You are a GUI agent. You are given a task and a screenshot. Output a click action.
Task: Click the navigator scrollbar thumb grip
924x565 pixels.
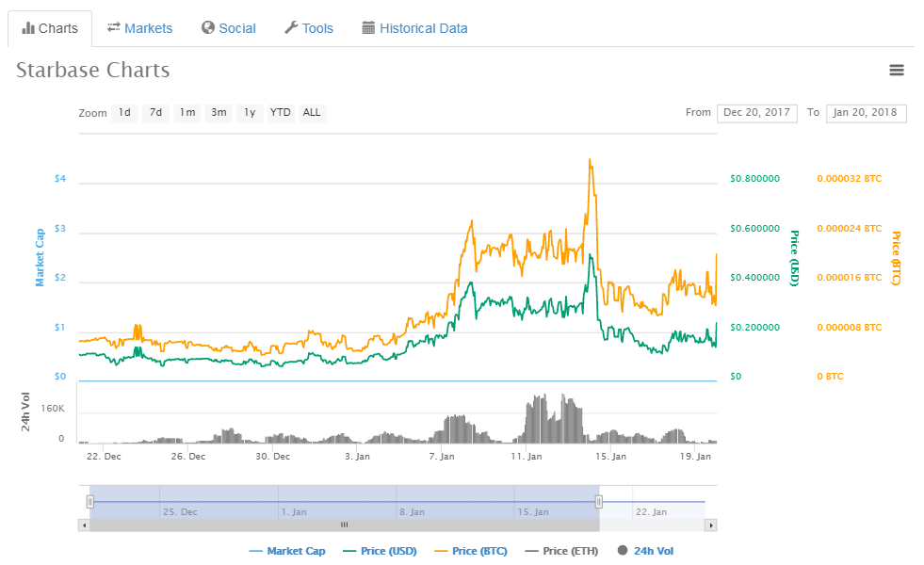(x=344, y=525)
